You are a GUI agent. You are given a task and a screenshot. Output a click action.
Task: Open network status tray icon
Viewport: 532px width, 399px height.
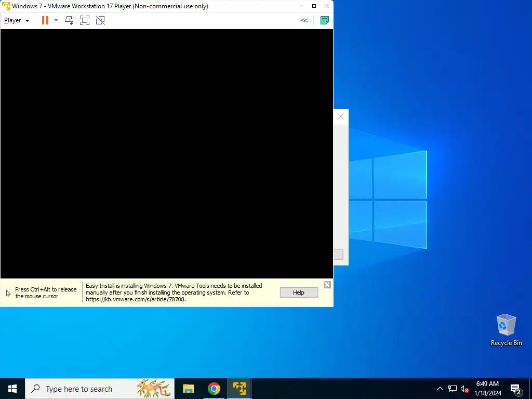click(x=453, y=389)
